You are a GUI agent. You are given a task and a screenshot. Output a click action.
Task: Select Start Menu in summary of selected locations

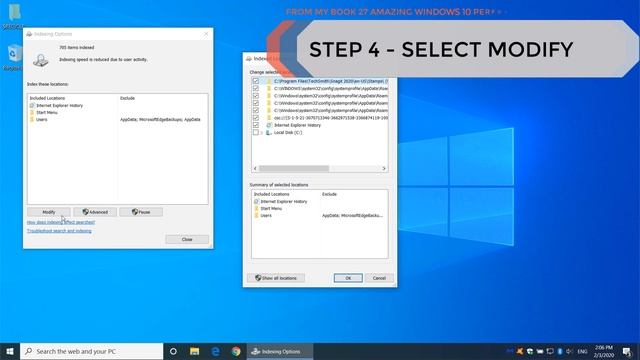click(271, 208)
